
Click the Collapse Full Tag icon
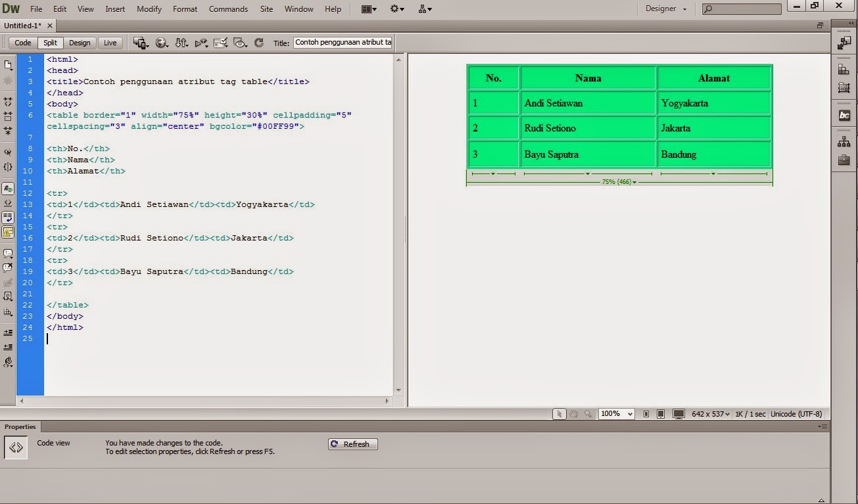point(8,102)
